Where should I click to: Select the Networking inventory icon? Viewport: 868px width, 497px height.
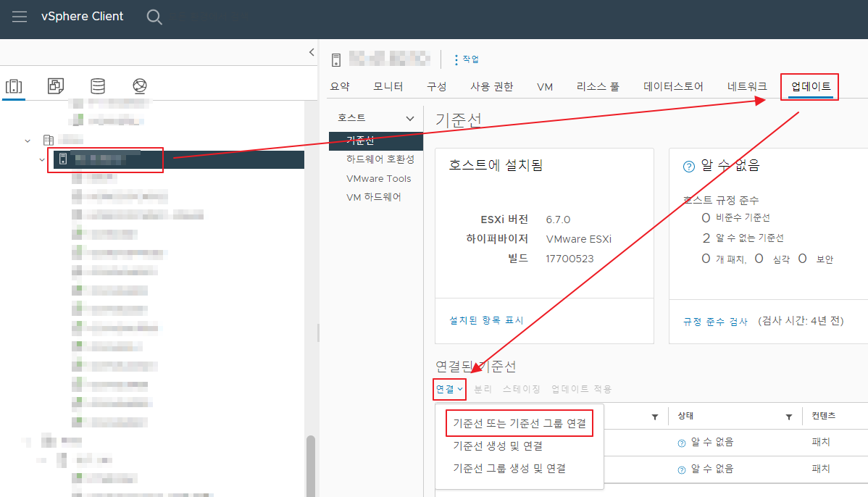click(x=140, y=86)
